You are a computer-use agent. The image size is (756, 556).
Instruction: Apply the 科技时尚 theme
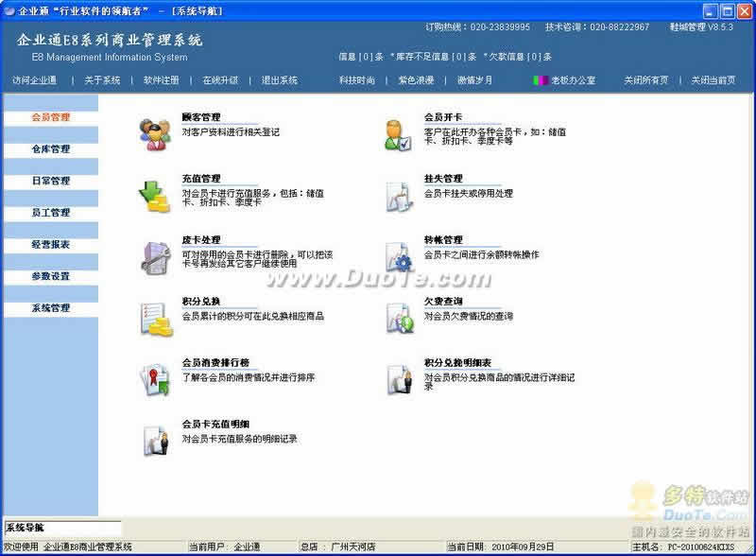click(x=357, y=80)
